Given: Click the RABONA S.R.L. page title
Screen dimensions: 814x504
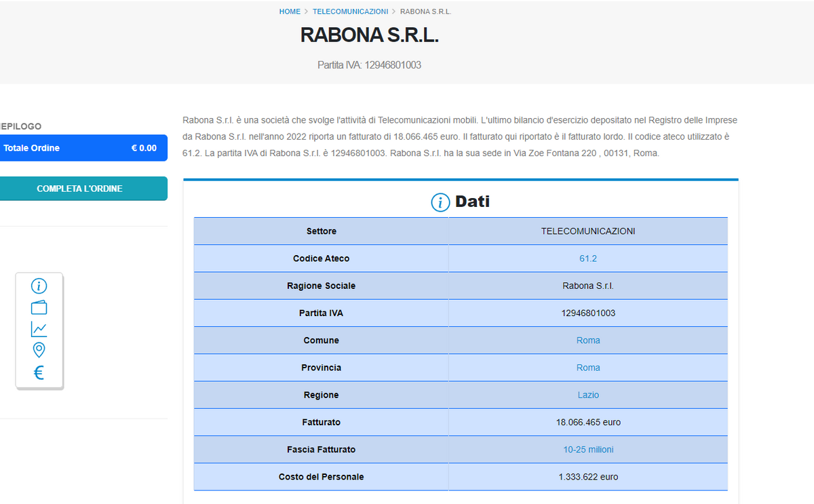Looking at the screenshot, I should 370,35.
